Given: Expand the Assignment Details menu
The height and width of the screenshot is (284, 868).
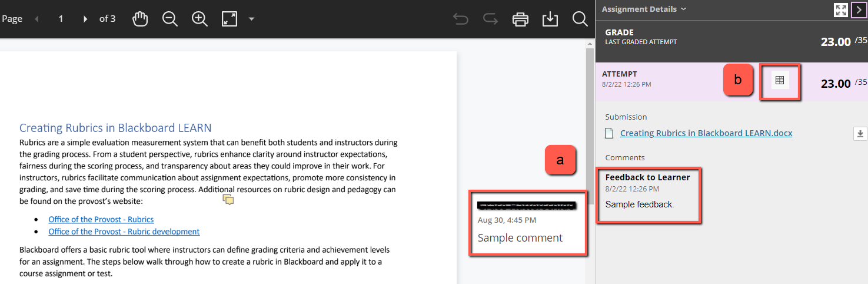Looking at the screenshot, I should [643, 9].
